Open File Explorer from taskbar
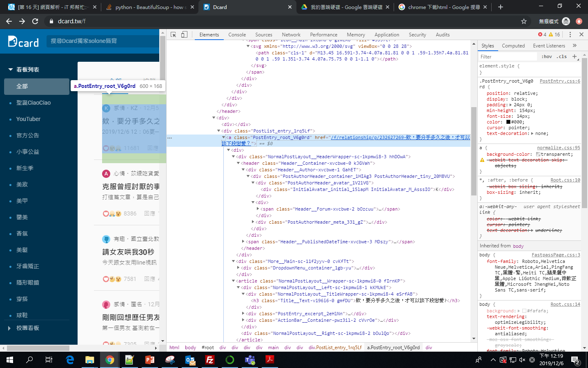Image resolution: width=588 pixels, height=368 pixels. (89, 360)
